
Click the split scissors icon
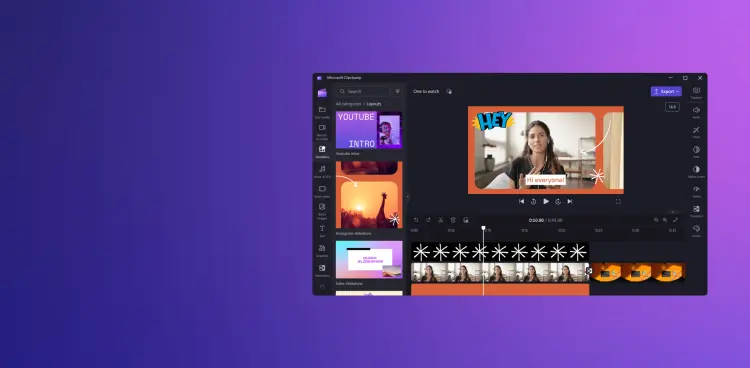tap(441, 220)
